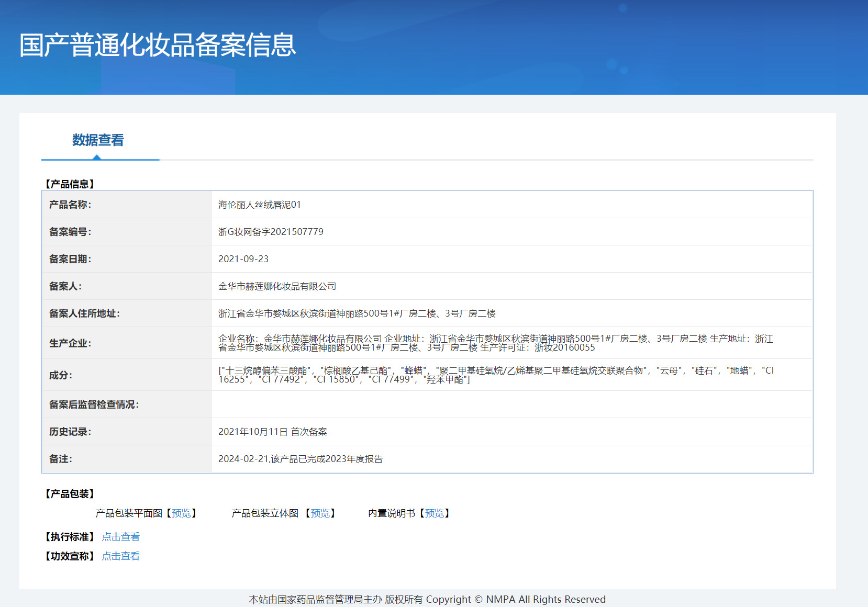Click the 【执行标准】 heading

(70, 537)
